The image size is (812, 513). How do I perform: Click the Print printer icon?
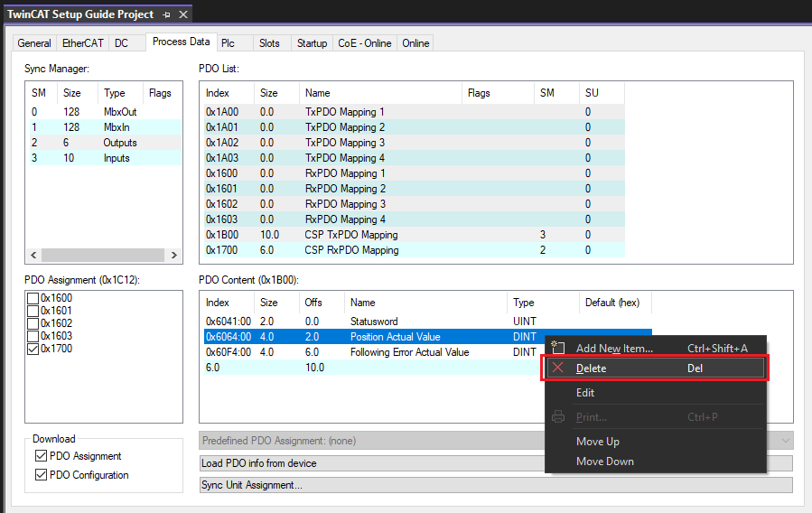point(557,416)
